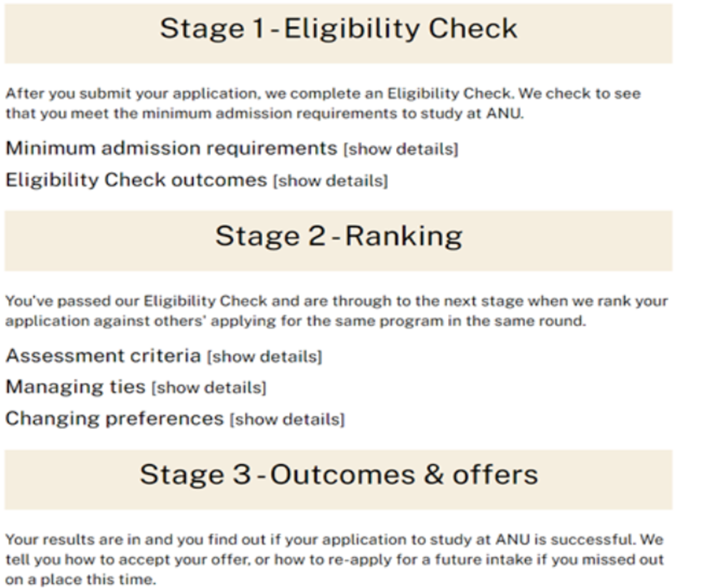Open show details for Changing preferences

tap(287, 419)
